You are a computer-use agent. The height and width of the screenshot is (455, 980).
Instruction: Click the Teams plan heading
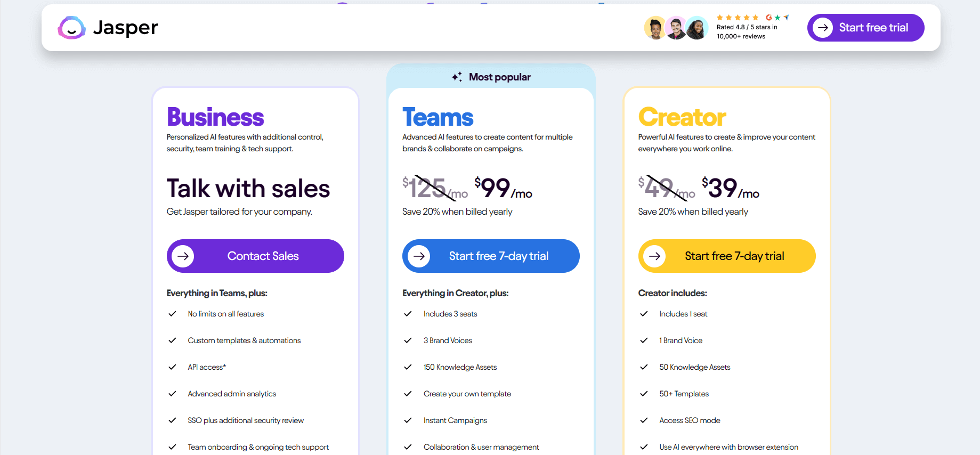click(438, 117)
